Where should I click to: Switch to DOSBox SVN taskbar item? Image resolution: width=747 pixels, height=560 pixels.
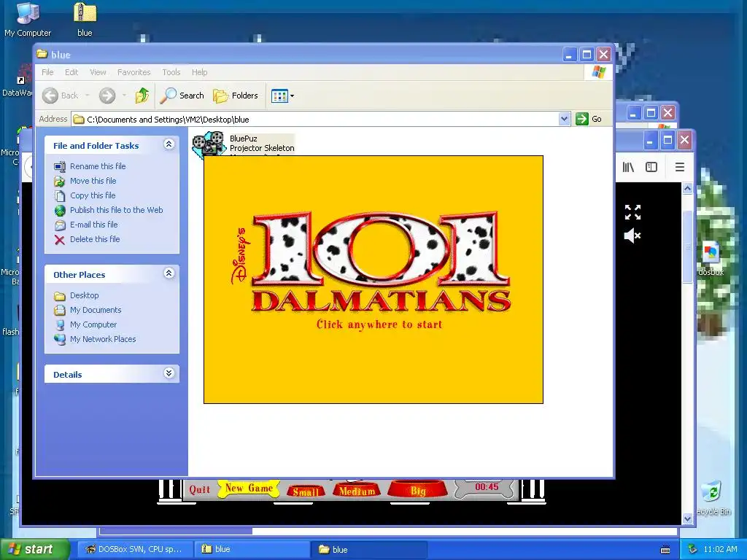click(134, 549)
